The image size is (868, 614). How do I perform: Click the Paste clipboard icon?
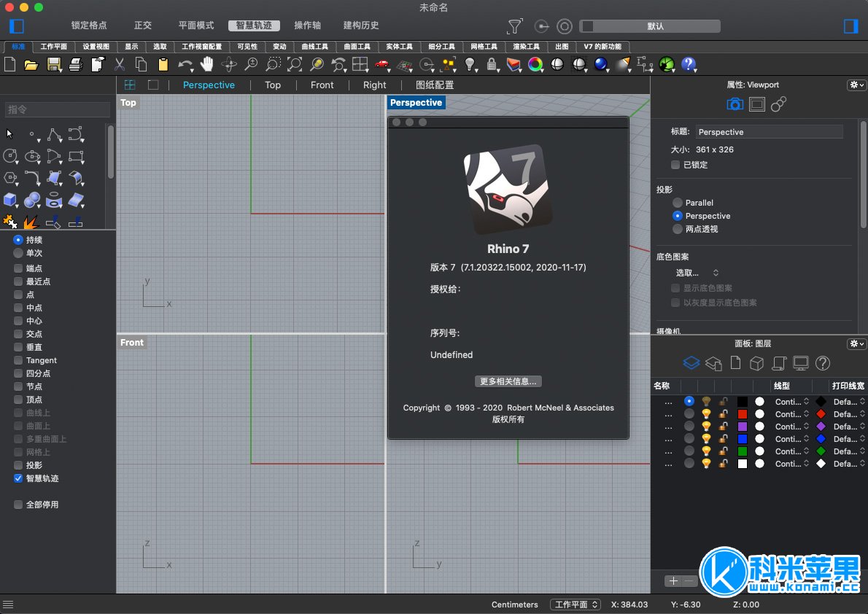(163, 65)
